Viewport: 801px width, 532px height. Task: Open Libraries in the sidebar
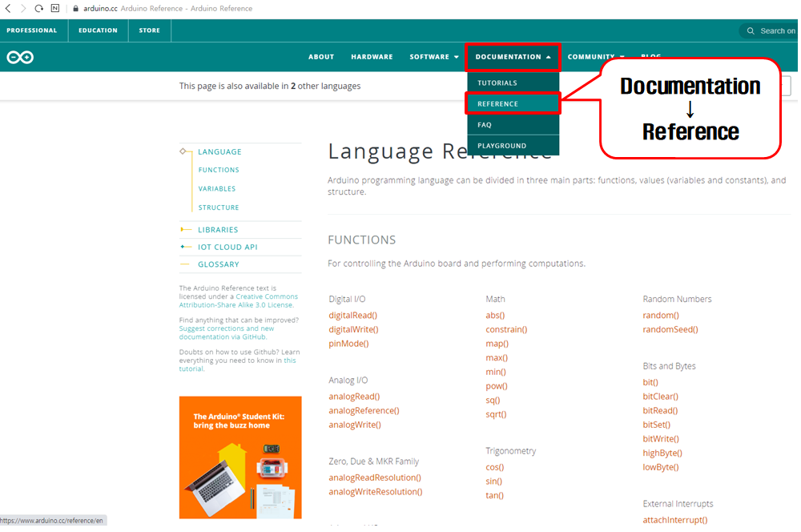point(218,230)
